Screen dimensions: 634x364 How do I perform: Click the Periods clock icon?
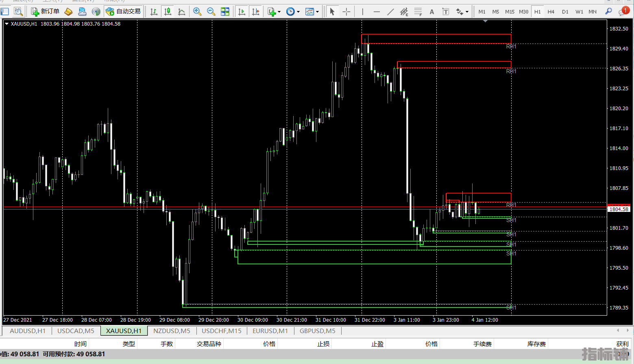(x=290, y=11)
